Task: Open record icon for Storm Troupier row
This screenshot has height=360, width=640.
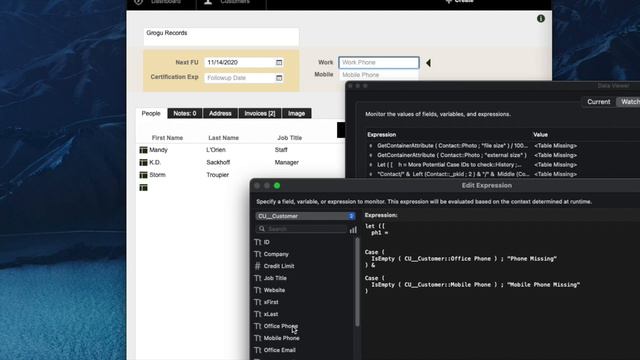Action: [x=143, y=175]
